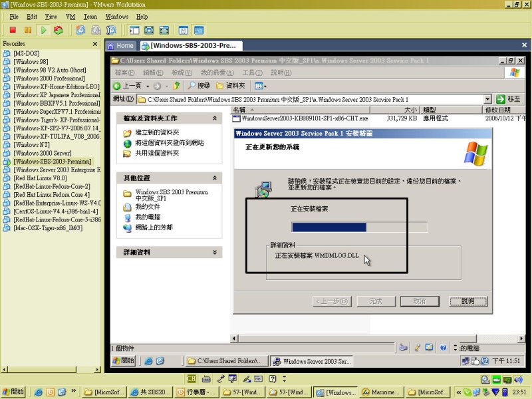
Task: Open back button history dropdown arrow
Action: [x=148, y=86]
